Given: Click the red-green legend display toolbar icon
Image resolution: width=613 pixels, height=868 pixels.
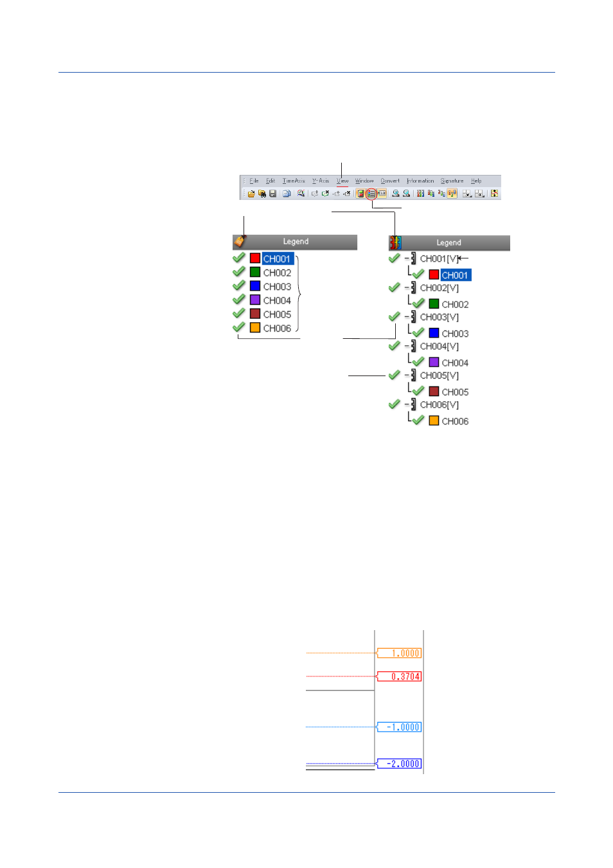Looking at the screenshot, I should pyautogui.click(x=360, y=194).
